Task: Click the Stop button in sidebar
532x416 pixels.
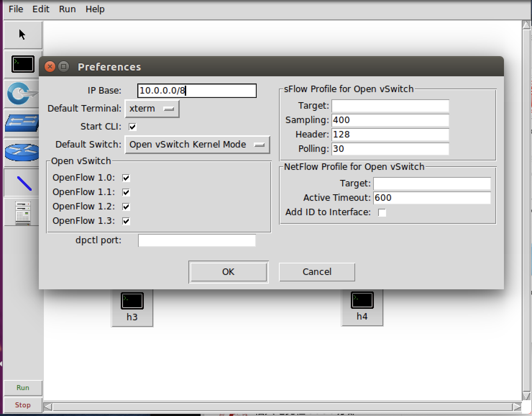Action: pyautogui.click(x=23, y=405)
